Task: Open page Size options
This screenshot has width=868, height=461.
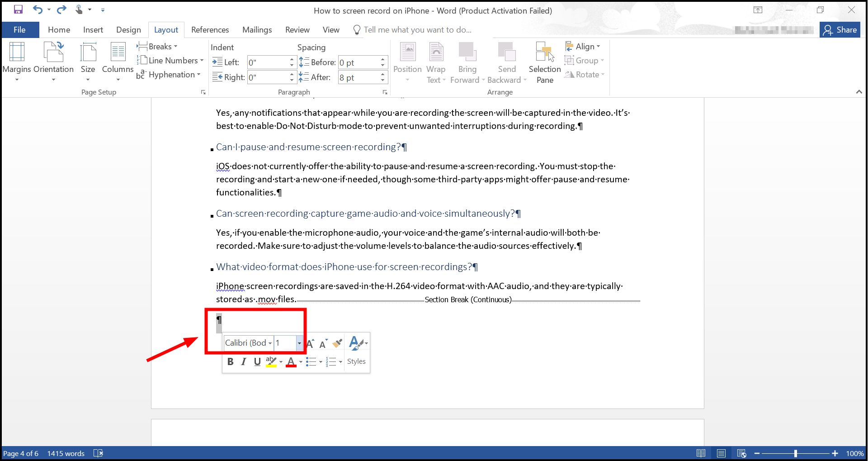Action: [x=88, y=62]
